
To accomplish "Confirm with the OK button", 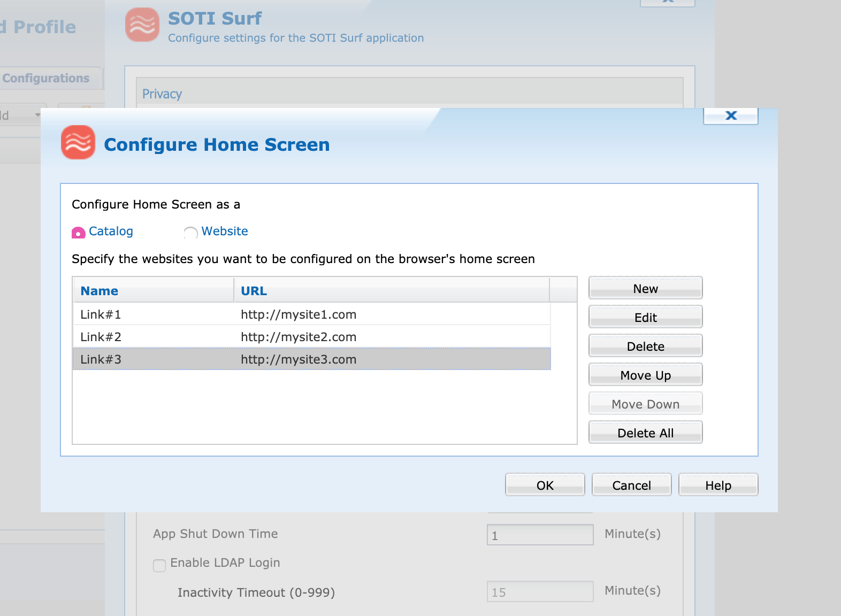I will tap(545, 485).
